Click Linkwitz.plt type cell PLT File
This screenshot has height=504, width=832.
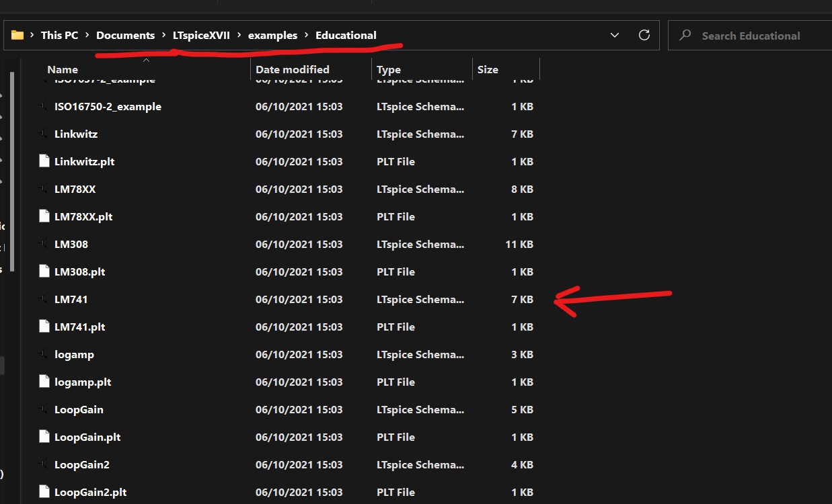coord(395,161)
